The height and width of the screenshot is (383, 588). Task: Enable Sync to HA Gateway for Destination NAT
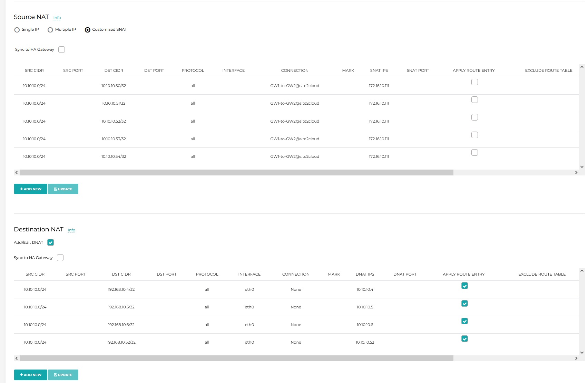60,258
